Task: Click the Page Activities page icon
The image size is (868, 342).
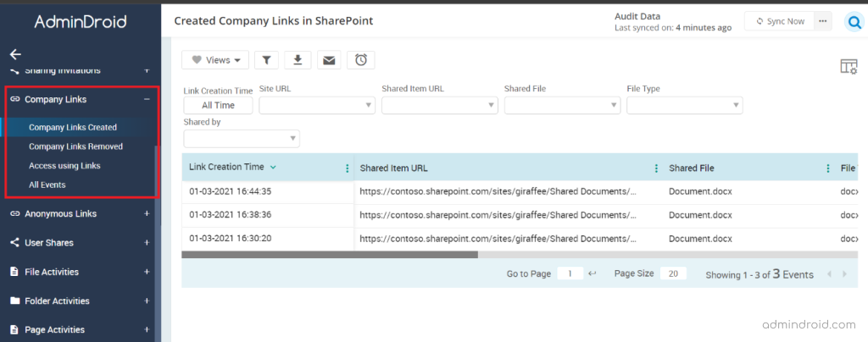Action: 14,330
